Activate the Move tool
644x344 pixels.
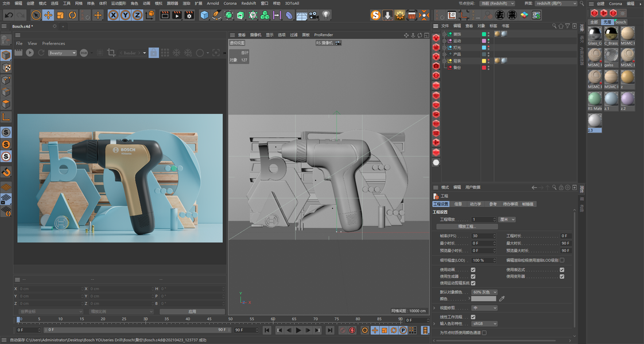48,15
